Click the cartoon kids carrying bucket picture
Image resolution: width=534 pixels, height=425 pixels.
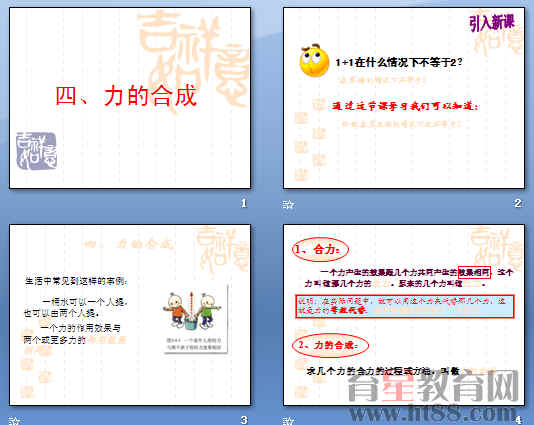(194, 318)
